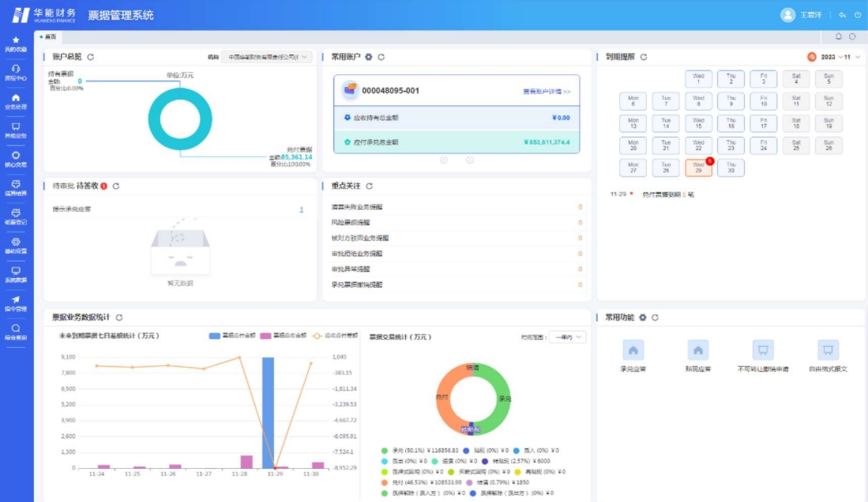
Task: Click the 提示承兑应答 count link
Action: tap(301, 209)
